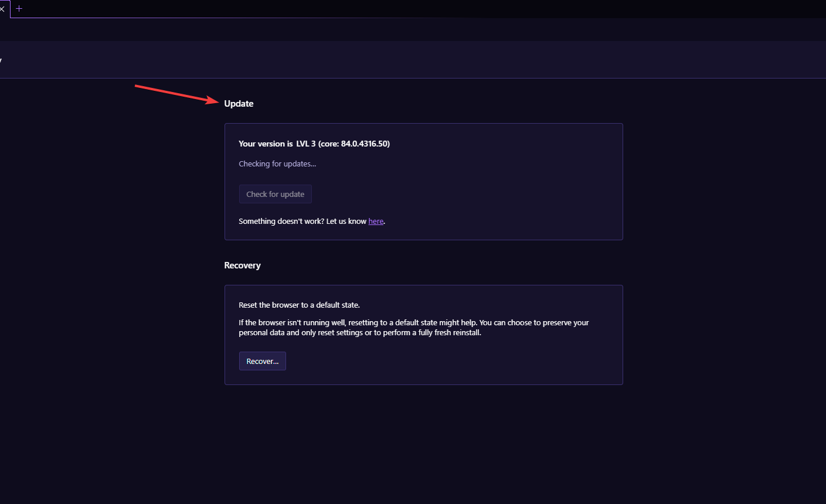The width and height of the screenshot is (826, 504).
Task: Click blank page area below Recovery card
Action: [422, 445]
